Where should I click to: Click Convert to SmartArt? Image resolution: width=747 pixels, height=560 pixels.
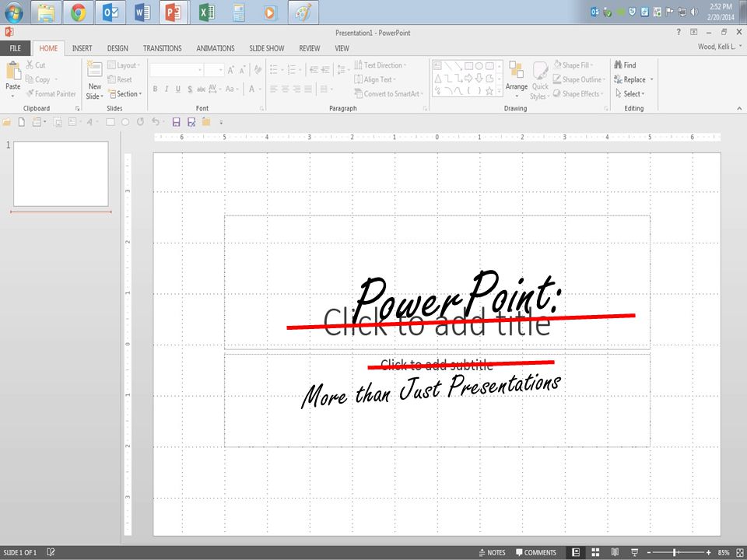[x=389, y=94]
